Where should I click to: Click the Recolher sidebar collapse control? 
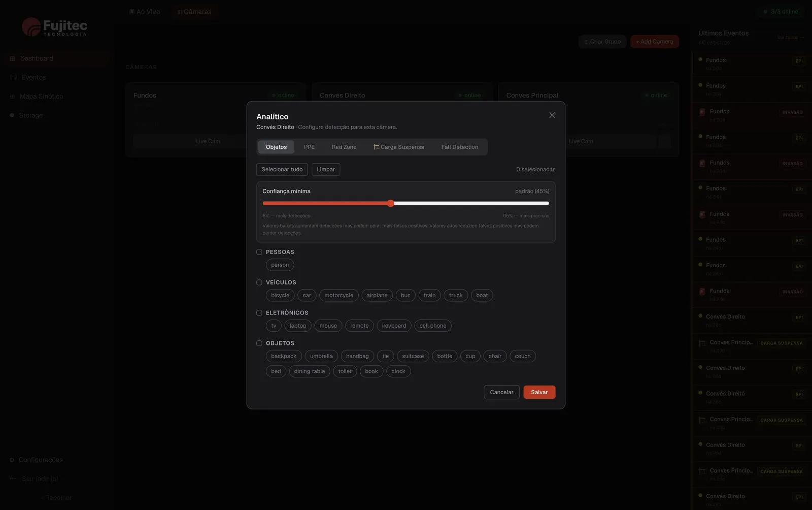click(56, 498)
